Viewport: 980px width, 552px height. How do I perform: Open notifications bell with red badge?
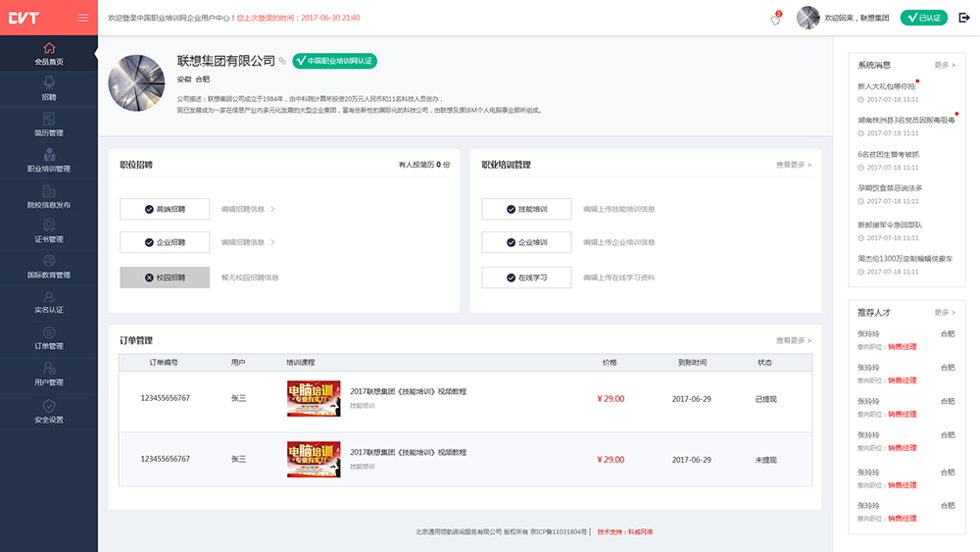pos(775,19)
